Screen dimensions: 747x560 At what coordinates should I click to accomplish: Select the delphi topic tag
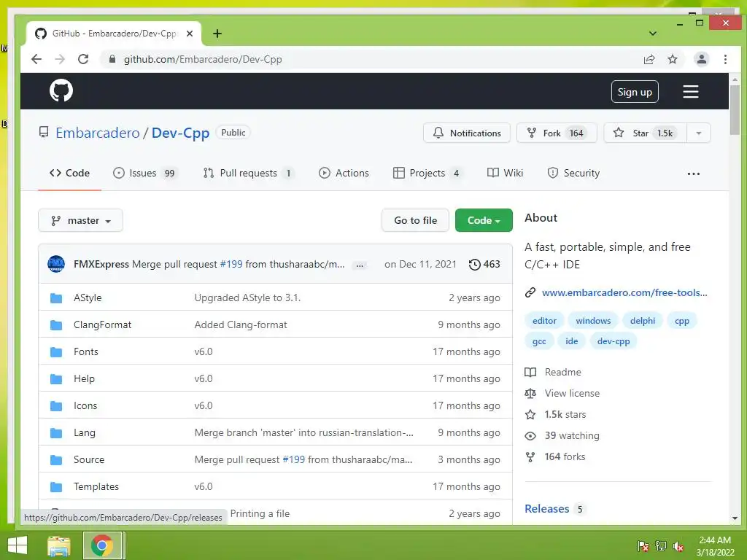(x=643, y=321)
